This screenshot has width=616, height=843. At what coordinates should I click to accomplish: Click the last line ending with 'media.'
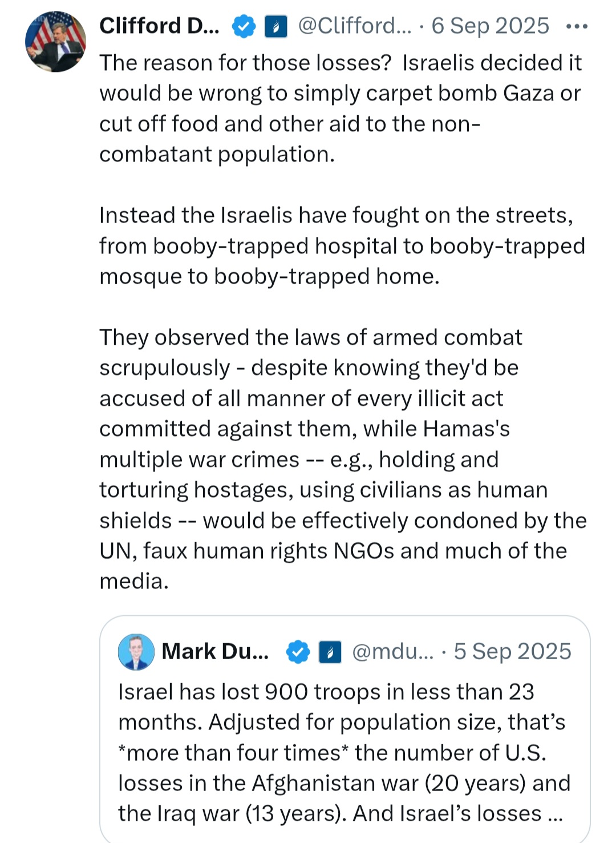click(x=134, y=582)
